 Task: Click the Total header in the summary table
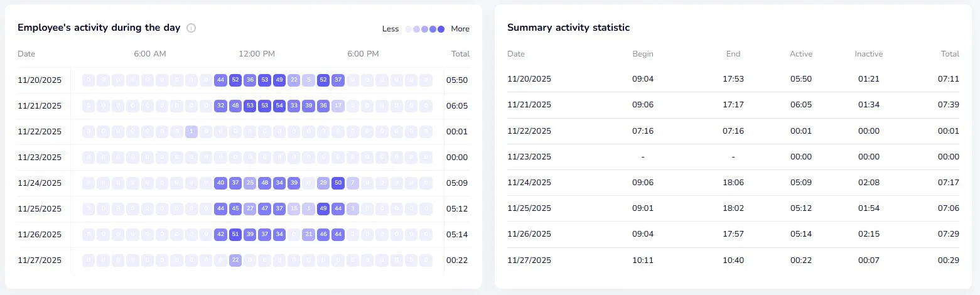click(950, 54)
